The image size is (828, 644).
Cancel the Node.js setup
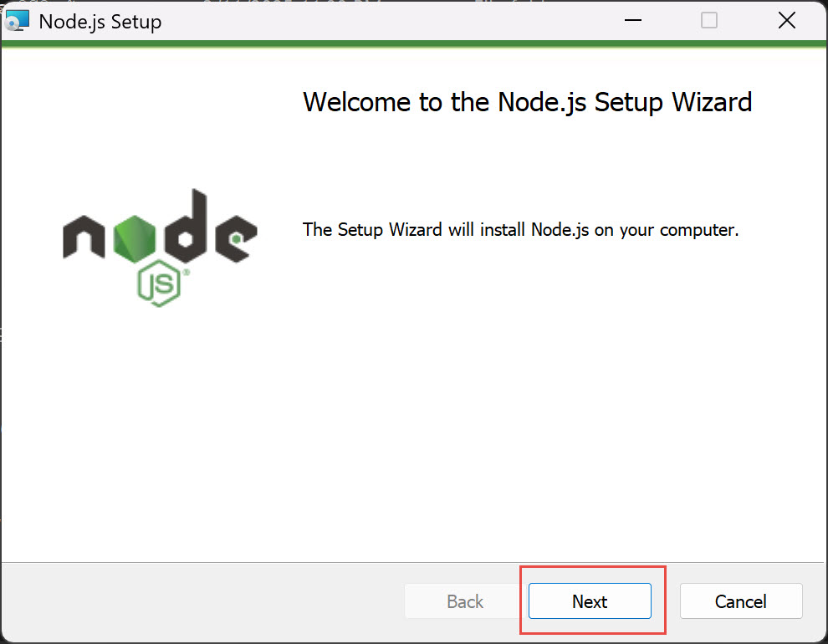[741, 601]
